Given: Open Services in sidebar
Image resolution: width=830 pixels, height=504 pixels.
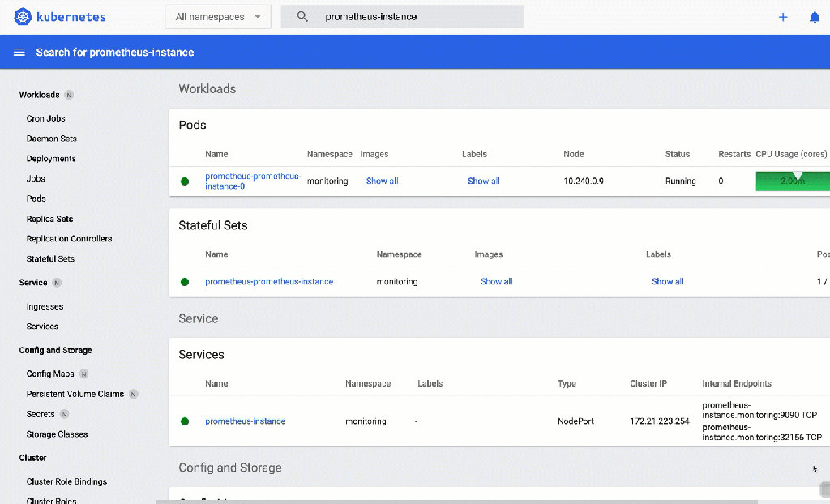Looking at the screenshot, I should 42,327.
